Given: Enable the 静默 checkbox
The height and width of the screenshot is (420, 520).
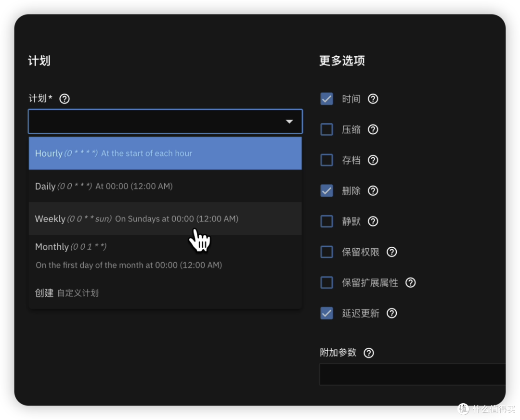Looking at the screenshot, I should [326, 221].
